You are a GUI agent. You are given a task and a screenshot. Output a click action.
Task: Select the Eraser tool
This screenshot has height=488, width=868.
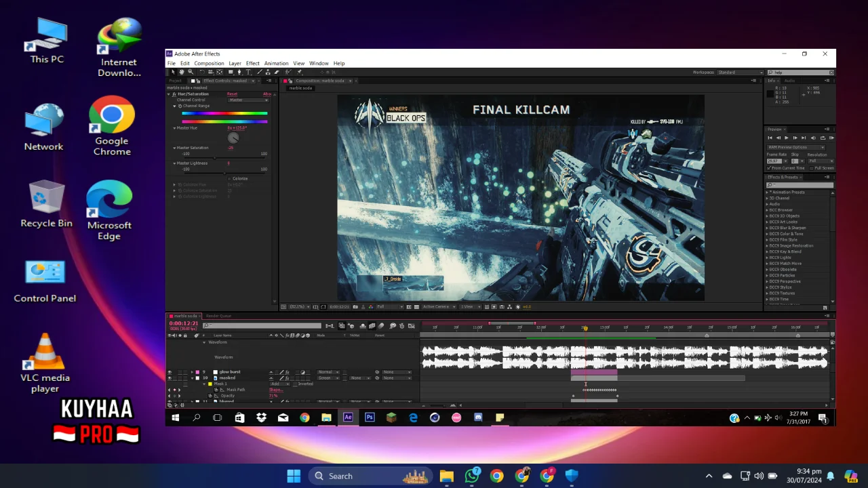coord(277,73)
